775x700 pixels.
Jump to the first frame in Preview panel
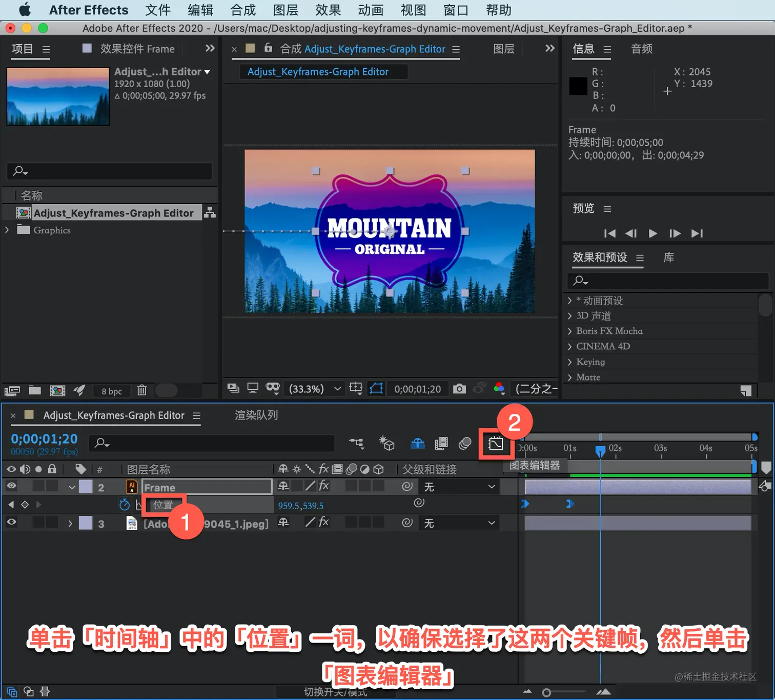coord(609,233)
